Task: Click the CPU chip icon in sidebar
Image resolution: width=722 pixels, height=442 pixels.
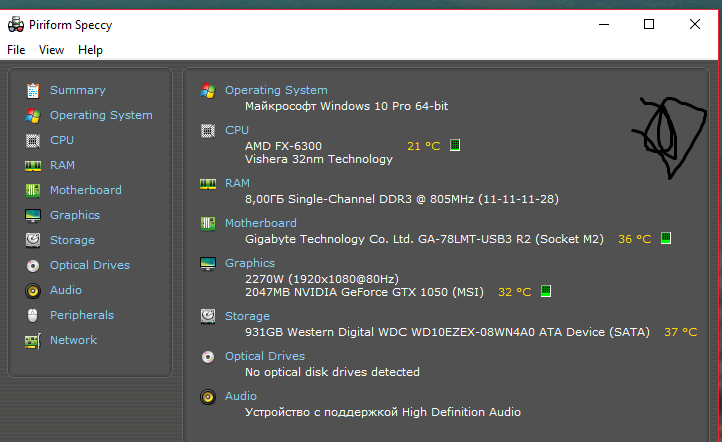Action: pos(33,140)
